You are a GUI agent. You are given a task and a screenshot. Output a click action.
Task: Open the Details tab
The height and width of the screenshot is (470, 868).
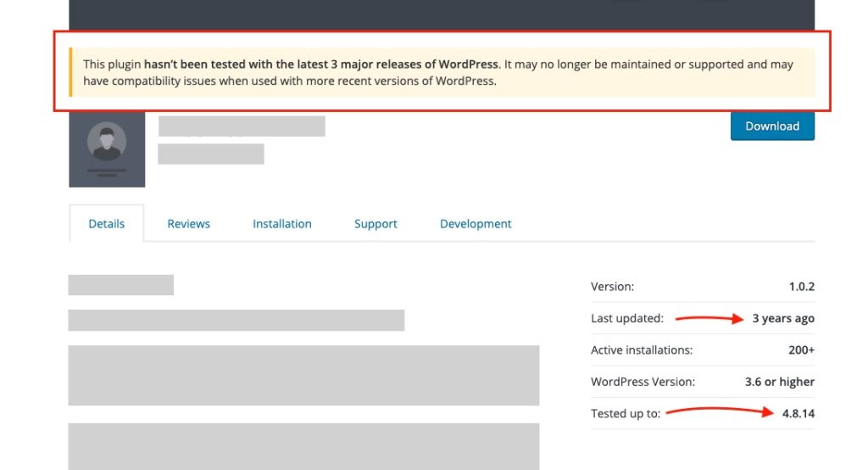click(x=106, y=223)
